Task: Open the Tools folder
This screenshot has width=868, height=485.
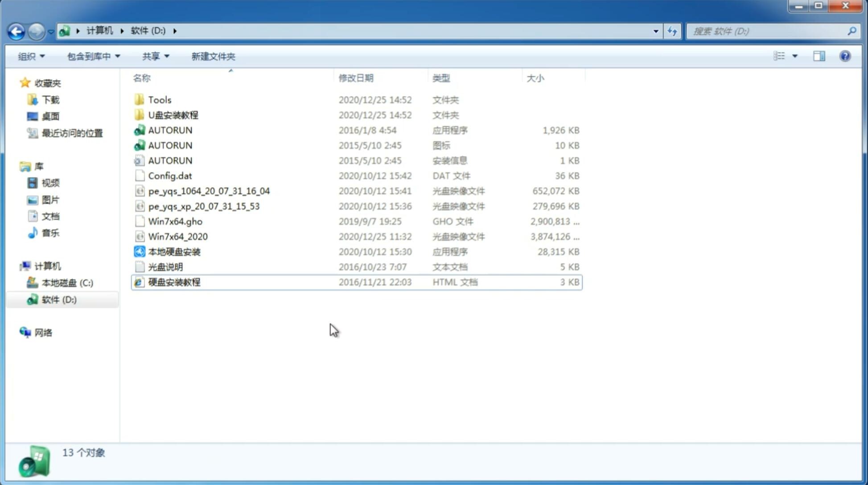Action: point(159,99)
